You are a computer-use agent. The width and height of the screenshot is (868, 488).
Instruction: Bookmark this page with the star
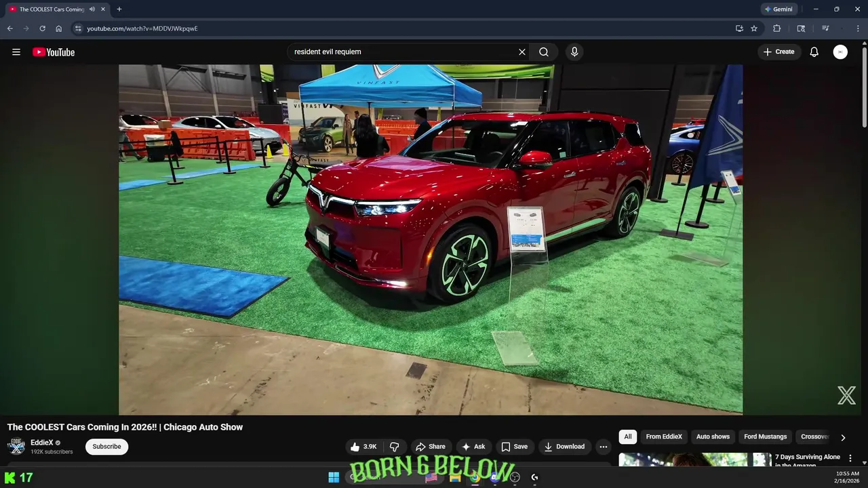click(x=754, y=28)
